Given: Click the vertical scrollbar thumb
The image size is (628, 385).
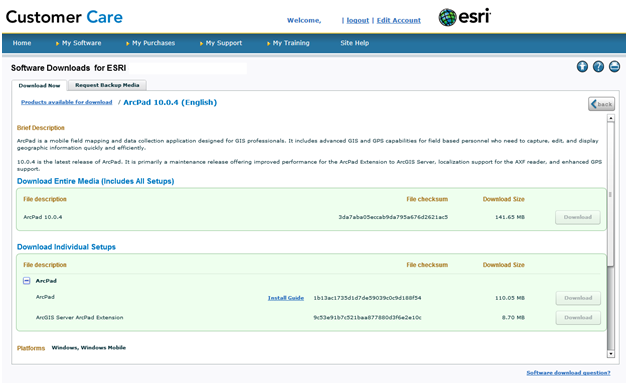Looking at the screenshot, I should 611,194.
